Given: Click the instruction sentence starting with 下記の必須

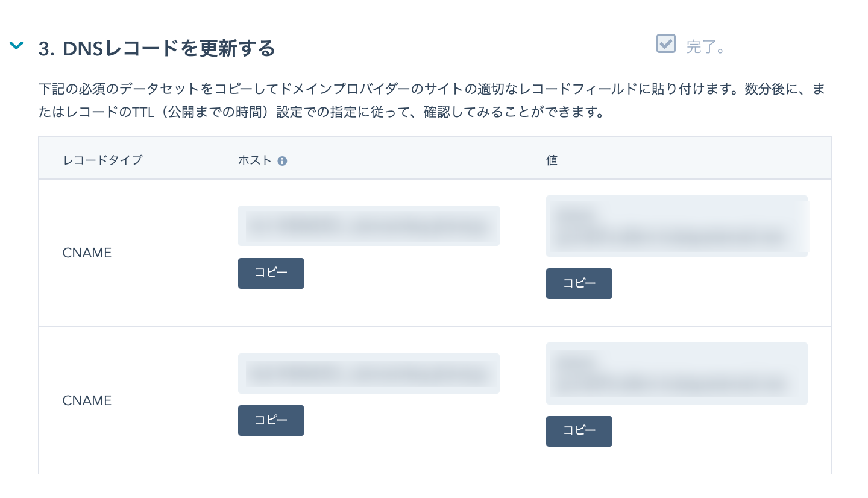Looking at the screenshot, I should [431, 101].
